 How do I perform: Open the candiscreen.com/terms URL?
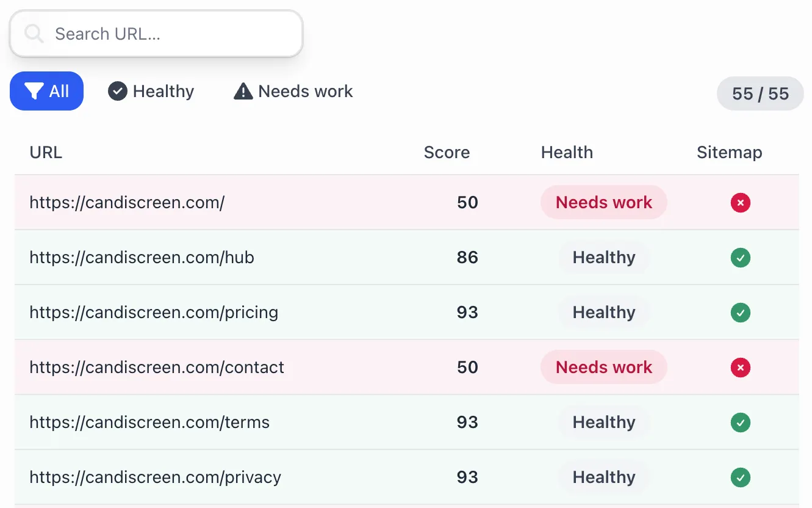click(x=149, y=422)
